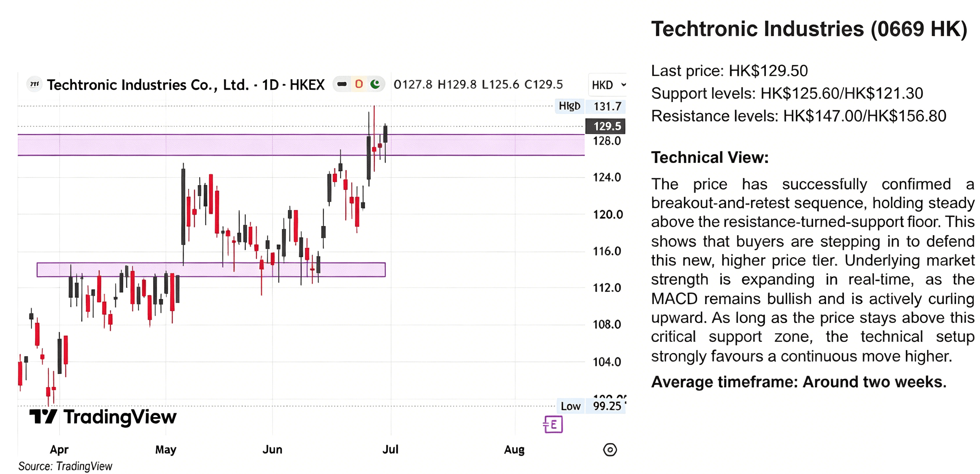
Task: Select the current price 129.5 tag
Action: click(x=605, y=126)
